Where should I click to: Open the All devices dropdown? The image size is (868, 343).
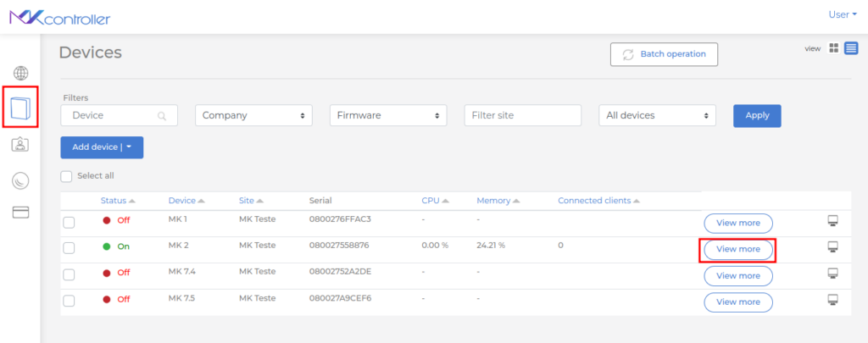pyautogui.click(x=657, y=115)
